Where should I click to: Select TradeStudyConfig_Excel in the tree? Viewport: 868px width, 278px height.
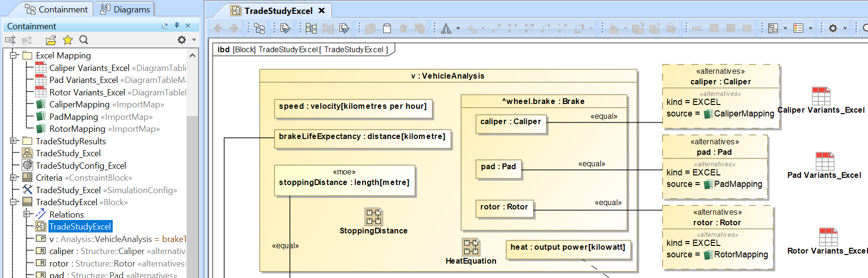pyautogui.click(x=81, y=166)
